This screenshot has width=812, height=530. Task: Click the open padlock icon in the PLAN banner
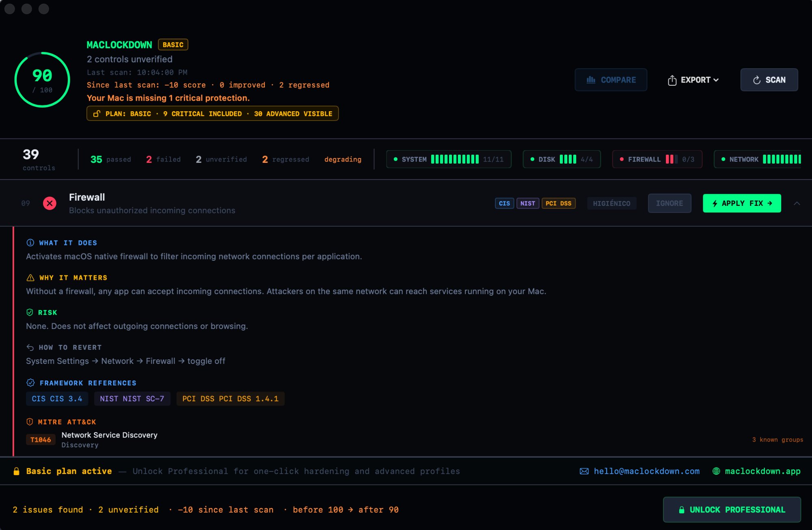click(97, 114)
